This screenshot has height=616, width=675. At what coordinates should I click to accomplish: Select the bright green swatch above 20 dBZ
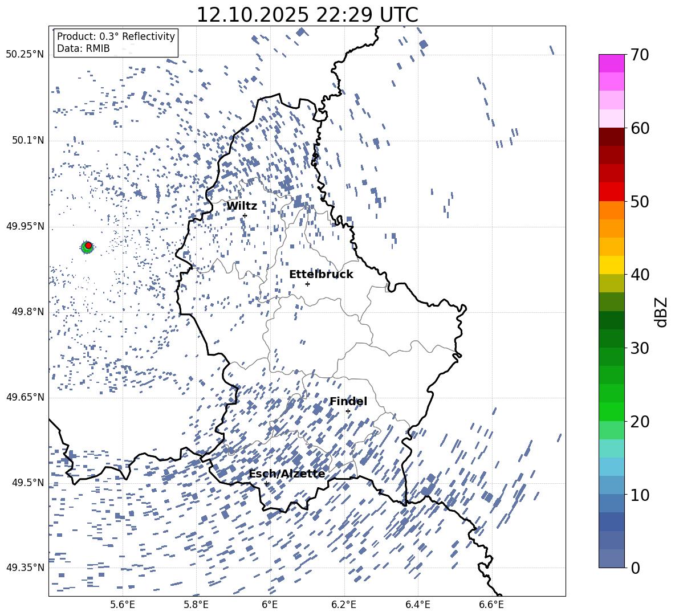(612, 411)
